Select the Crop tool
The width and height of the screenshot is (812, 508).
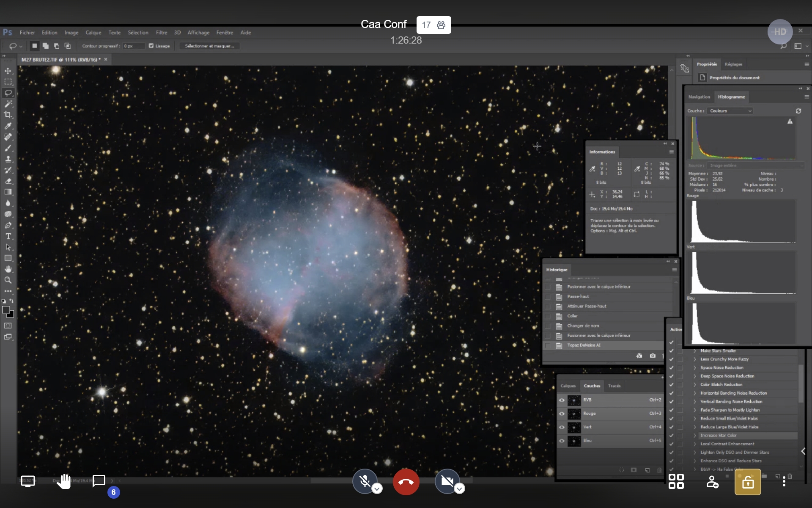click(8, 115)
